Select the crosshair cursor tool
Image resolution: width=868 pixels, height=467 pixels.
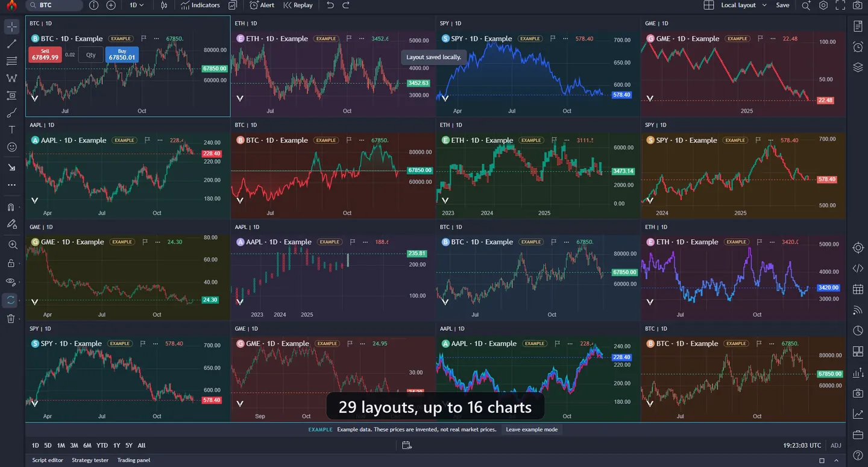pyautogui.click(x=11, y=27)
